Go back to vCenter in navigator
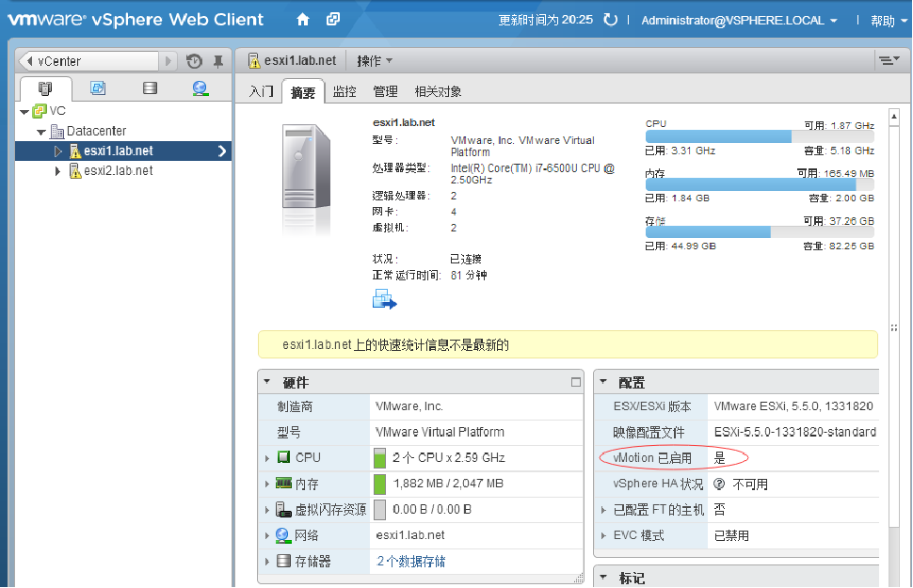The height and width of the screenshot is (588, 913). point(88,61)
